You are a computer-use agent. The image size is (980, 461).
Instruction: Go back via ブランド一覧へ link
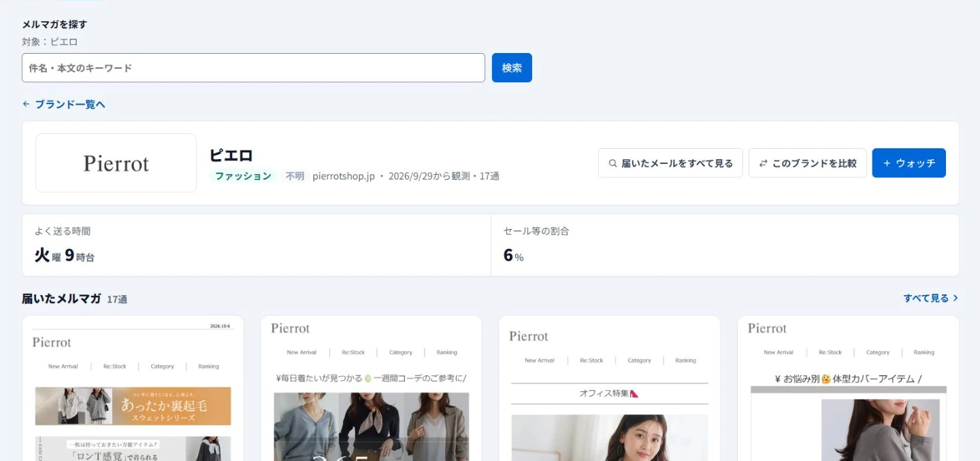coord(64,104)
